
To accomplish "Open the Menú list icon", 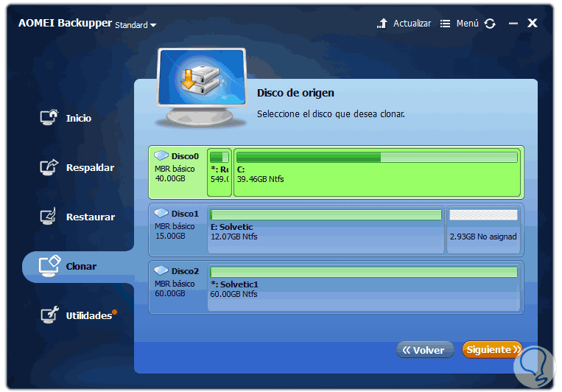I will pyautogui.click(x=445, y=24).
